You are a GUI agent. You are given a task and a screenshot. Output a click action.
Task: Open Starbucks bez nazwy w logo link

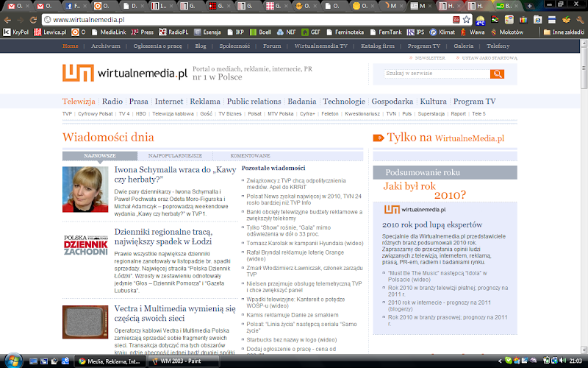tap(291, 340)
